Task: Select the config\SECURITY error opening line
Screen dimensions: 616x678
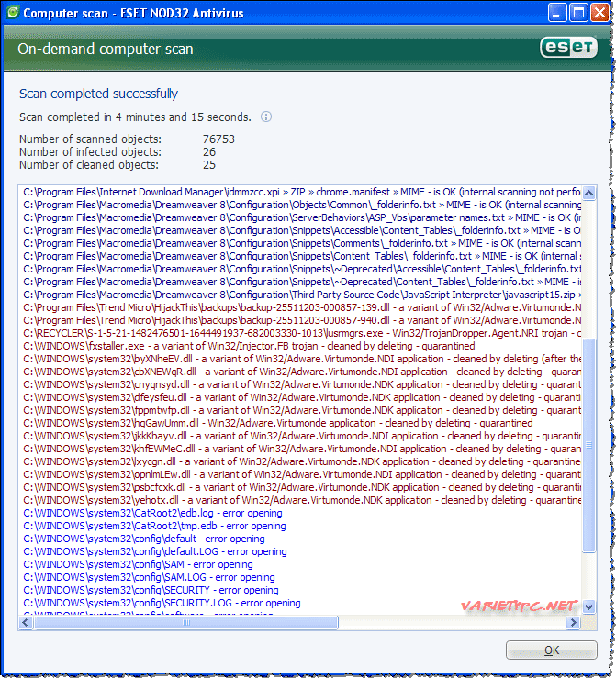Action: click(x=151, y=590)
